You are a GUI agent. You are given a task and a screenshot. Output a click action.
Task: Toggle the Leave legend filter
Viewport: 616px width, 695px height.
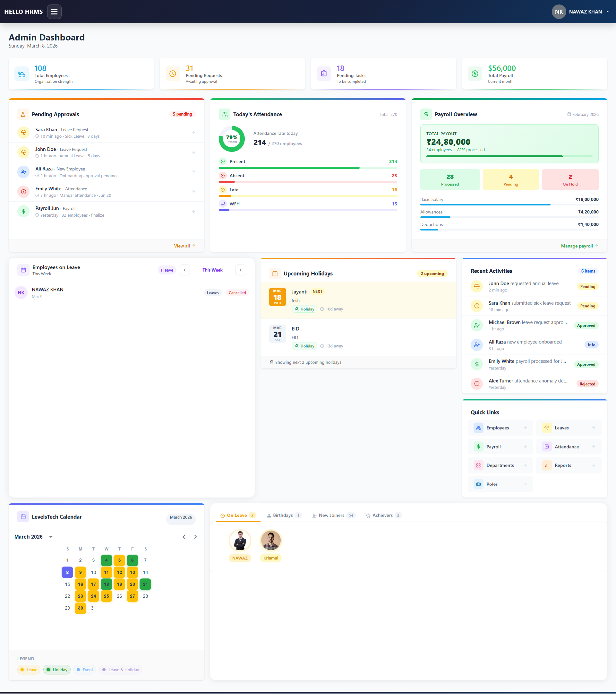tap(29, 670)
